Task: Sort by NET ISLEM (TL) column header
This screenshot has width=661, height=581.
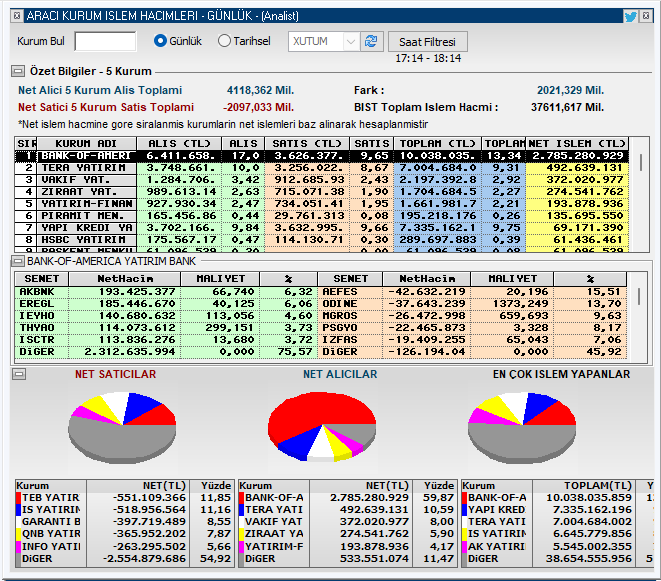Action: 577,143
